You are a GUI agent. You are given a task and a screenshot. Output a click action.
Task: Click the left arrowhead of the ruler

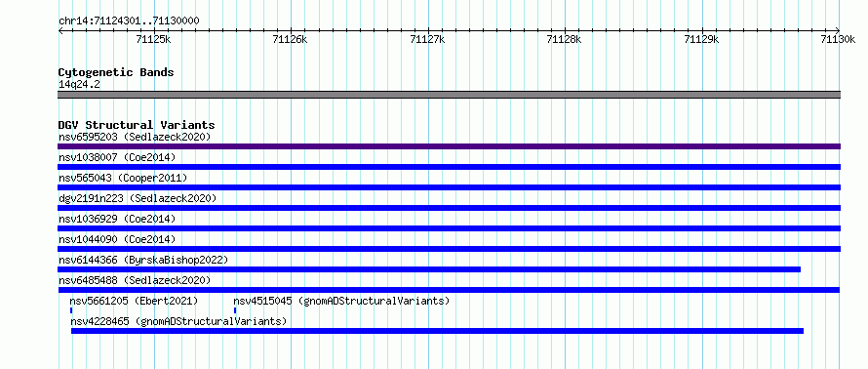tap(60, 30)
